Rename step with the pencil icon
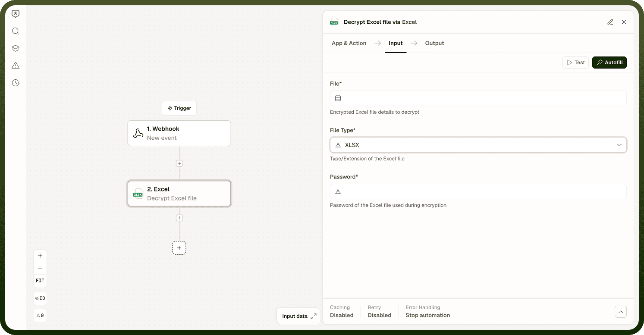This screenshot has width=644, height=335. pyautogui.click(x=610, y=22)
